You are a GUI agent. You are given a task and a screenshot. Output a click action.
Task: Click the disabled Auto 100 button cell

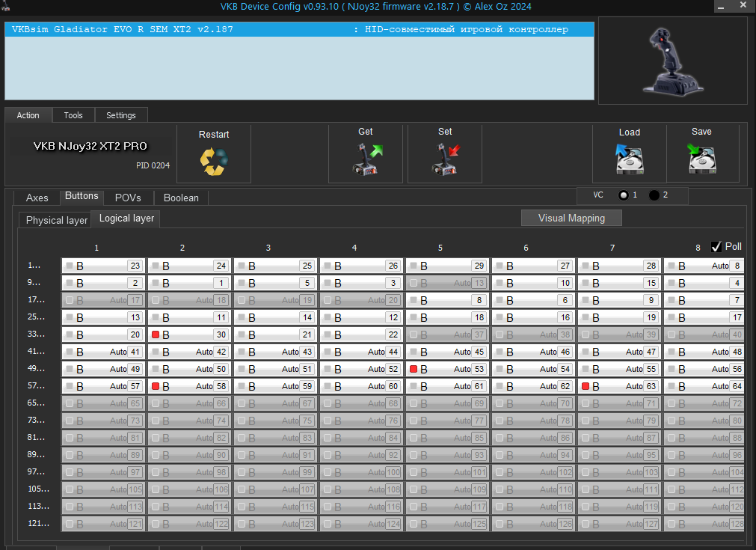coord(362,472)
